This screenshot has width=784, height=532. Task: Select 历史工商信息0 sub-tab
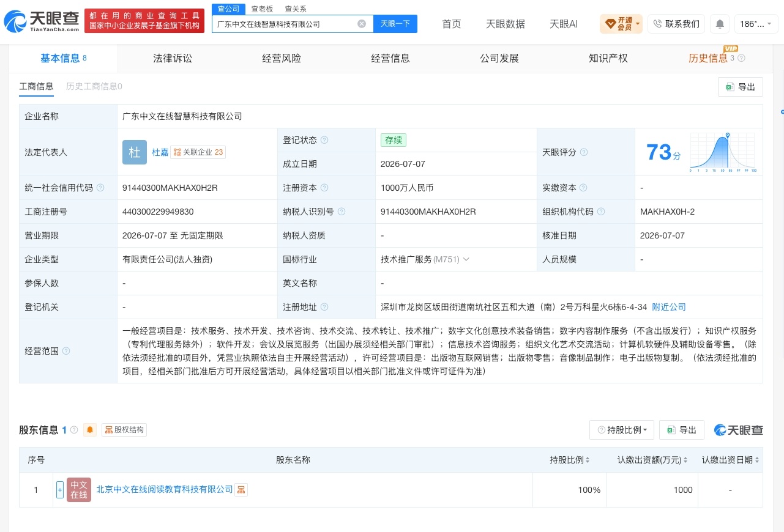click(94, 87)
